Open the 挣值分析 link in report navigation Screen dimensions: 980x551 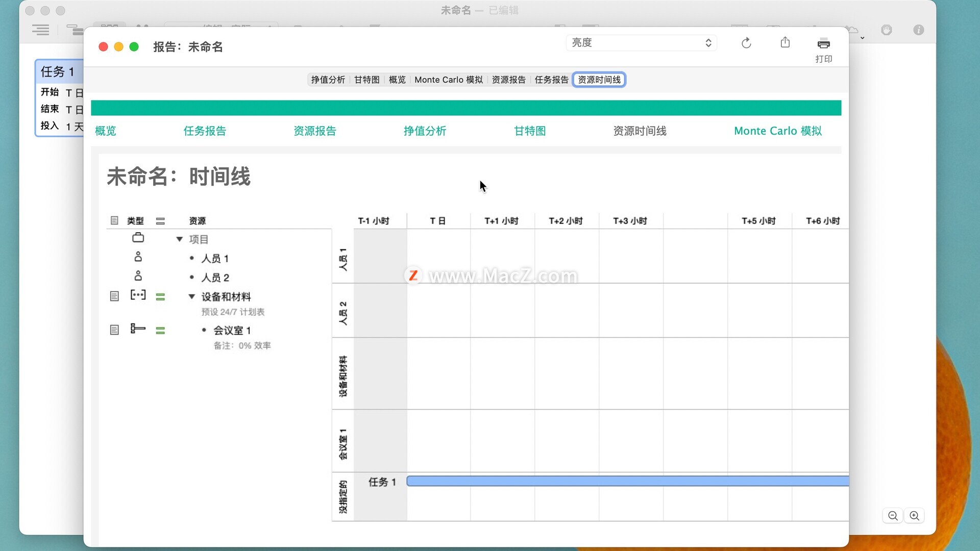point(425,131)
